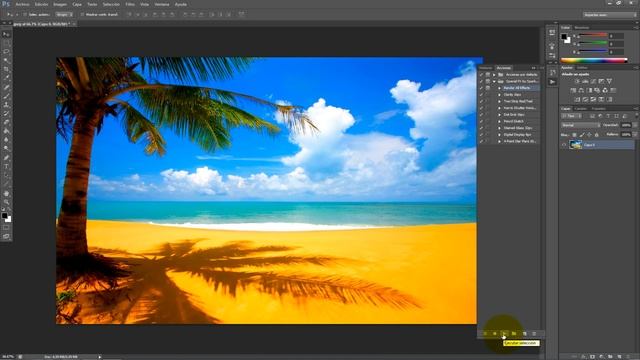640x360 pixels.
Task: Open the Filtro menu
Action: tap(130, 4)
